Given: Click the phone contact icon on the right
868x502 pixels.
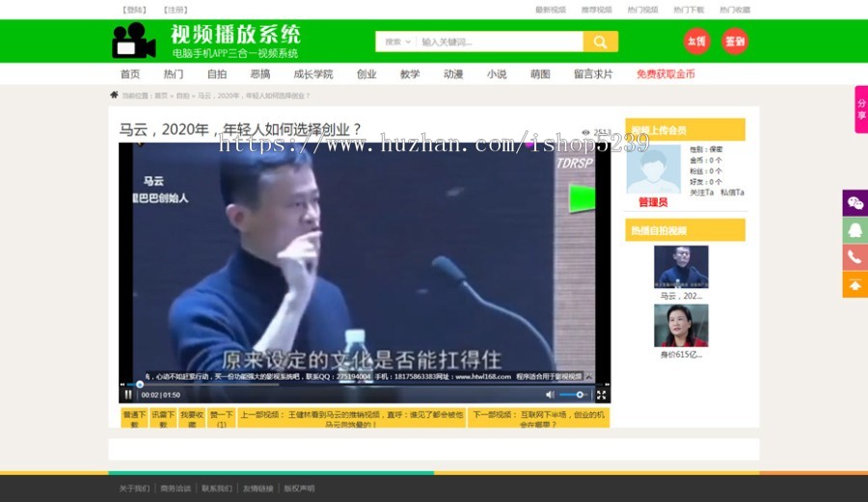Looking at the screenshot, I should coord(855,257).
